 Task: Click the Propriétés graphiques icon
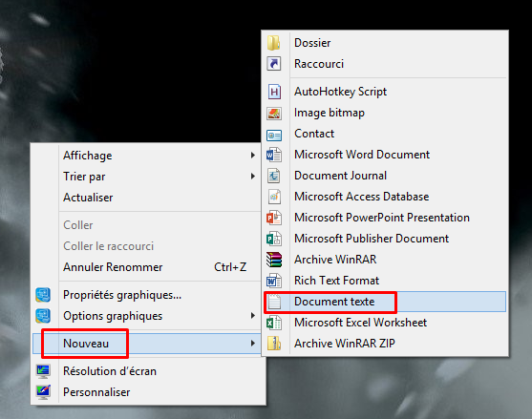(x=43, y=295)
